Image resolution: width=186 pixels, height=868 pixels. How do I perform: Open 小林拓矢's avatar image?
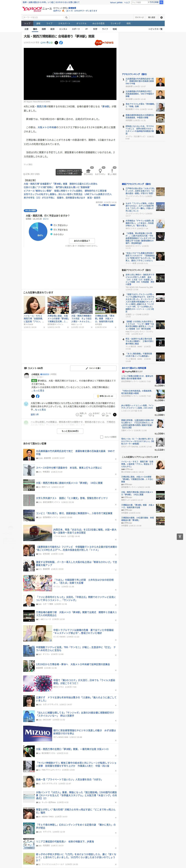(26, 375)
